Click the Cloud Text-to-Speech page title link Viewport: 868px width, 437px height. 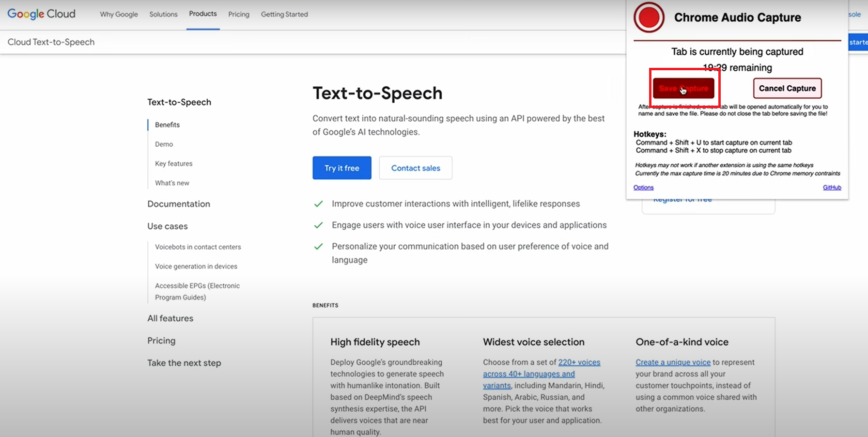click(51, 42)
